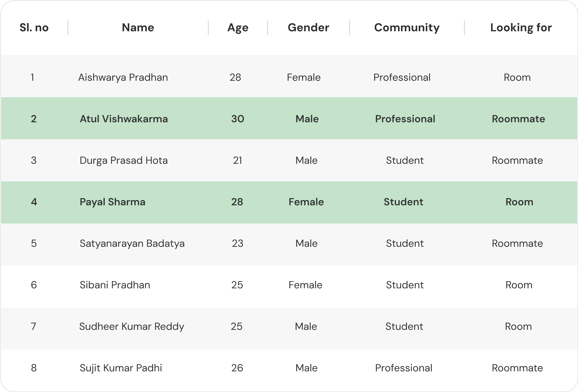Click the Community column header
This screenshot has height=392, width=578.
tap(407, 27)
